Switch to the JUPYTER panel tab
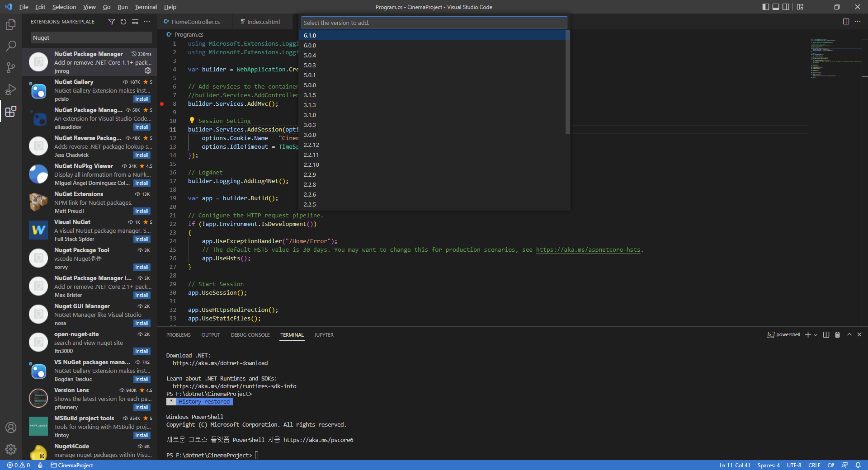The width and height of the screenshot is (868, 470). (324, 335)
